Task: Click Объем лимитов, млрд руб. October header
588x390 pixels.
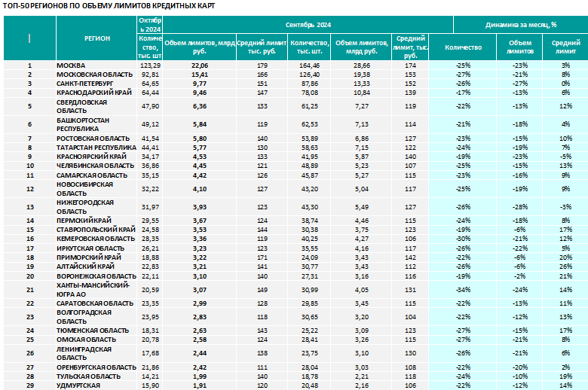Action: (x=200, y=47)
